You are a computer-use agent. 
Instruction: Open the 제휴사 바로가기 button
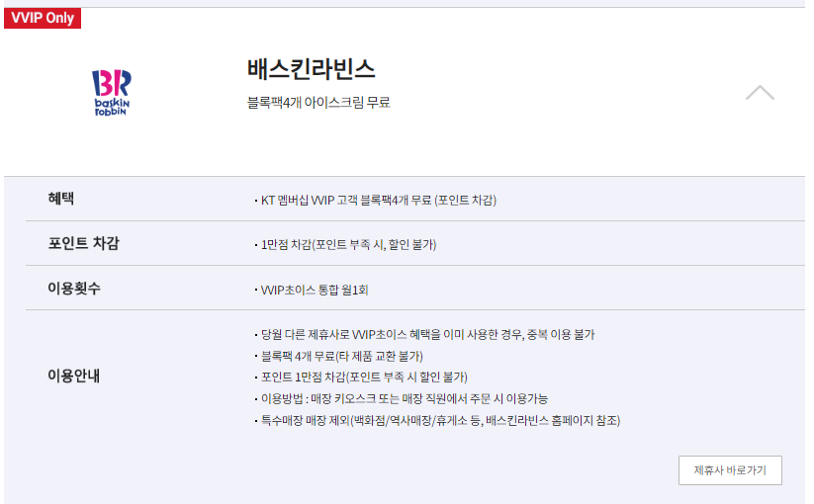click(x=730, y=470)
